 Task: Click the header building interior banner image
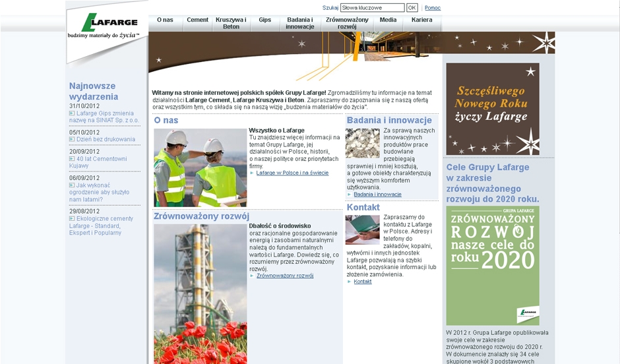click(352, 55)
